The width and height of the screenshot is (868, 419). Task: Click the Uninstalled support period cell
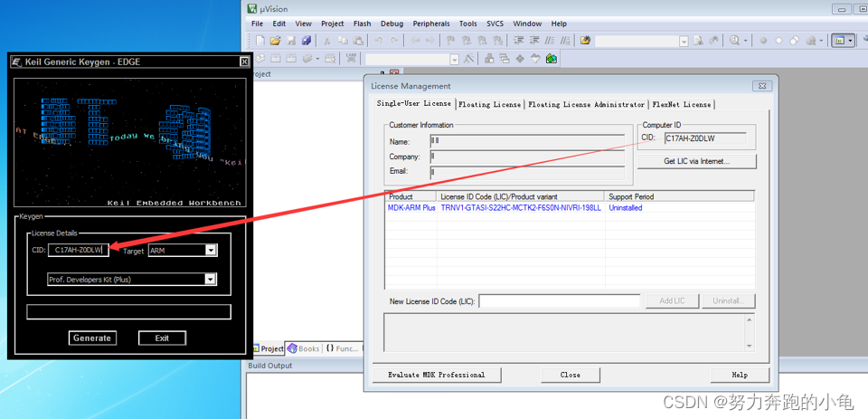click(x=626, y=208)
